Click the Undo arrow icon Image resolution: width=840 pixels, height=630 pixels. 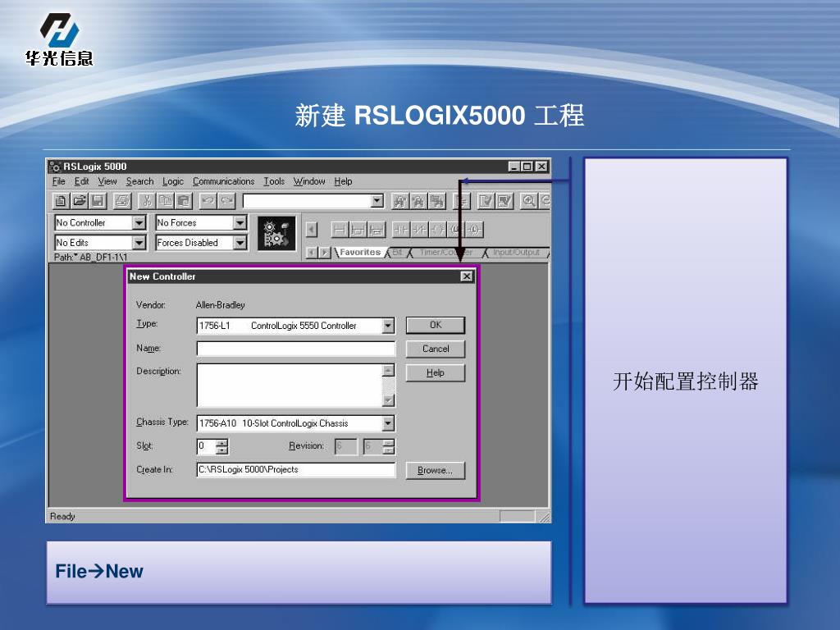pyautogui.click(x=208, y=201)
